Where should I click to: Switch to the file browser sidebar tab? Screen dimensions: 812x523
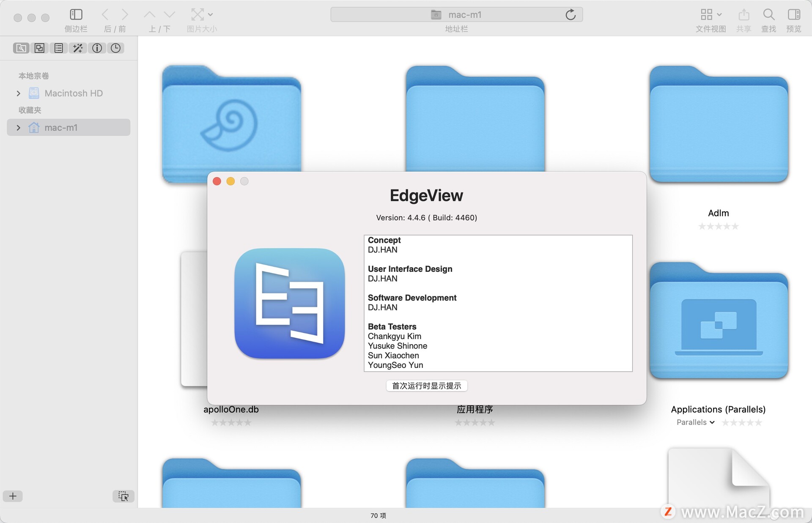(x=21, y=48)
